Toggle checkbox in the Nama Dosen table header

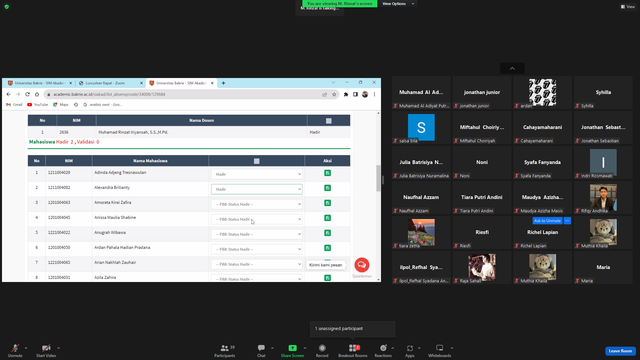[329, 121]
